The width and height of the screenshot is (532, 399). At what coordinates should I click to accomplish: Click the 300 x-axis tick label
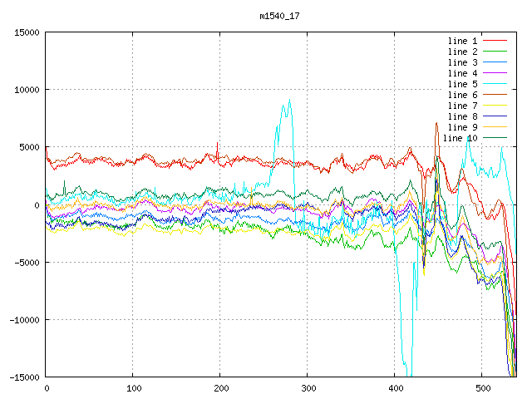pos(307,388)
